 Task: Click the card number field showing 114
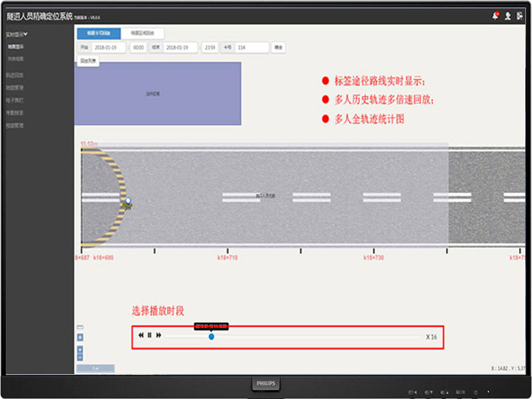[252, 47]
